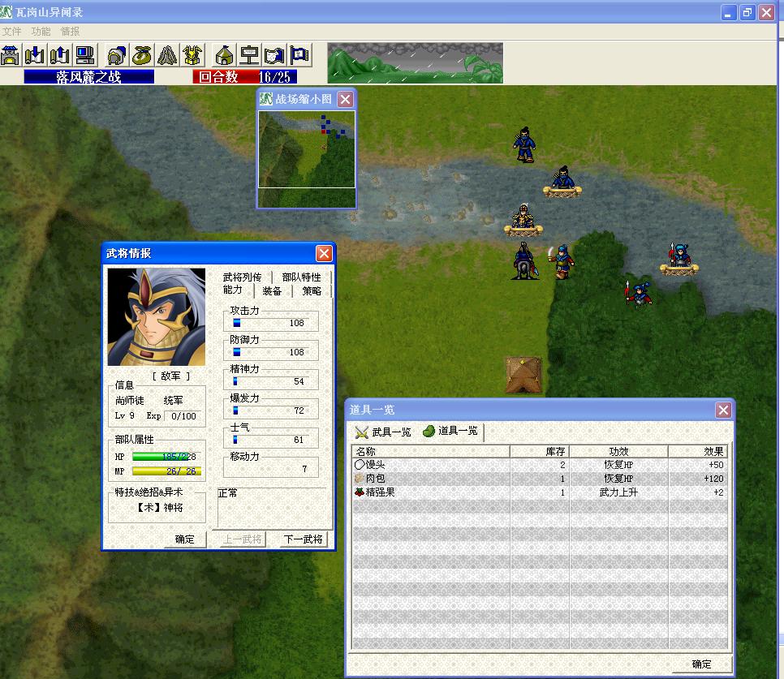The image size is (784, 679).
Task: Close the 武将情报 dialog
Action: (x=324, y=254)
